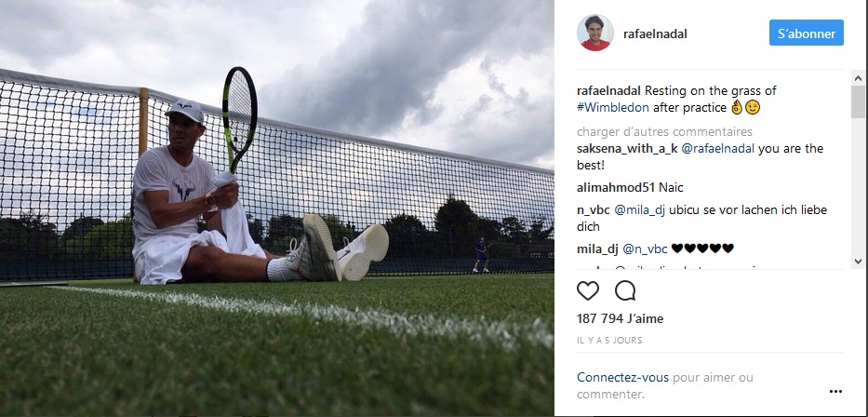Click the IL Y A 5 JOURS timestamp
This screenshot has width=868, height=417.
(x=609, y=341)
